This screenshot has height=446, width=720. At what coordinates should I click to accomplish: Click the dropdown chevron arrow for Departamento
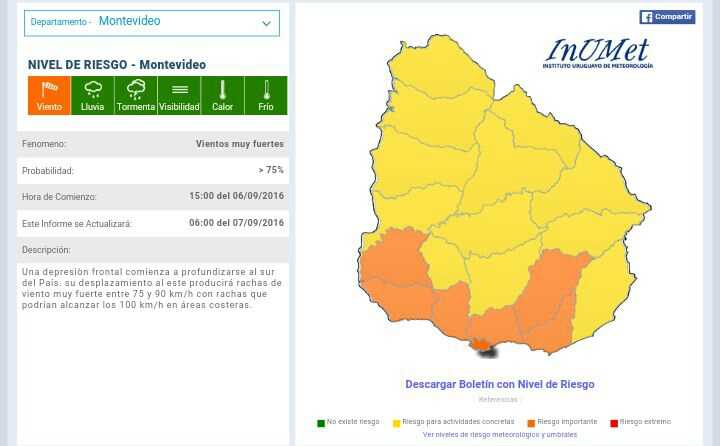(266, 23)
